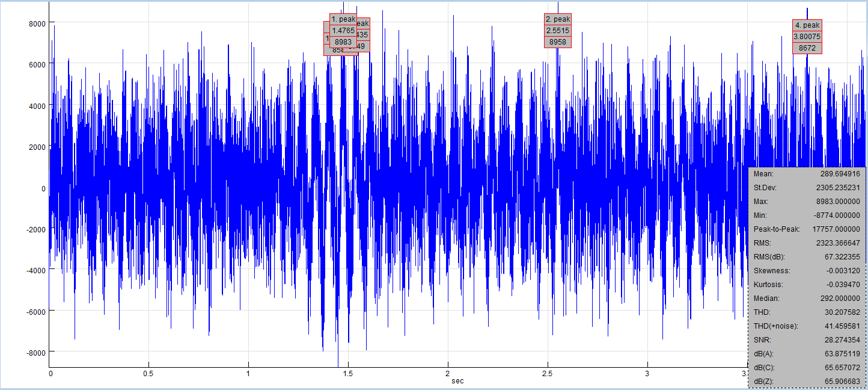Select the THD(+noise) statistic row
Screen dimensions: 868x390
click(x=806, y=326)
